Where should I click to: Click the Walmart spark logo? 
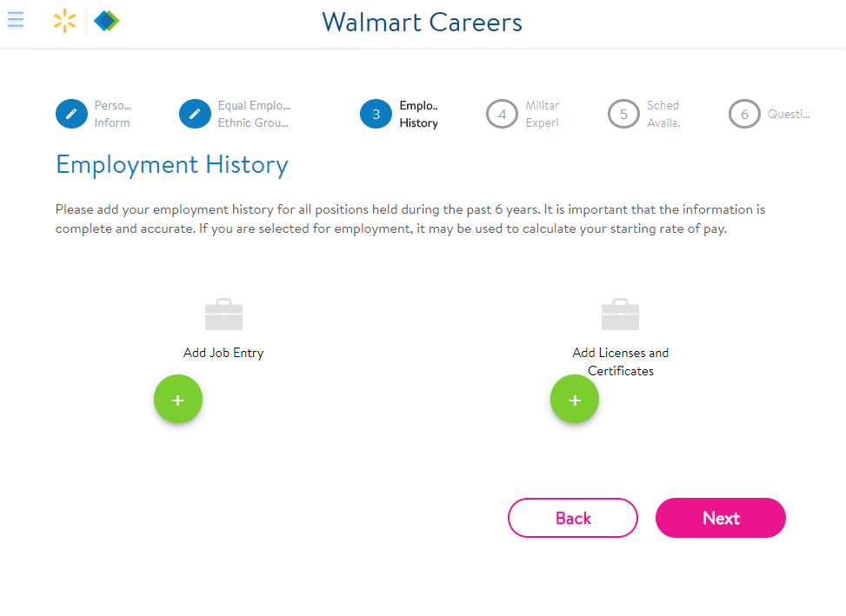64,21
